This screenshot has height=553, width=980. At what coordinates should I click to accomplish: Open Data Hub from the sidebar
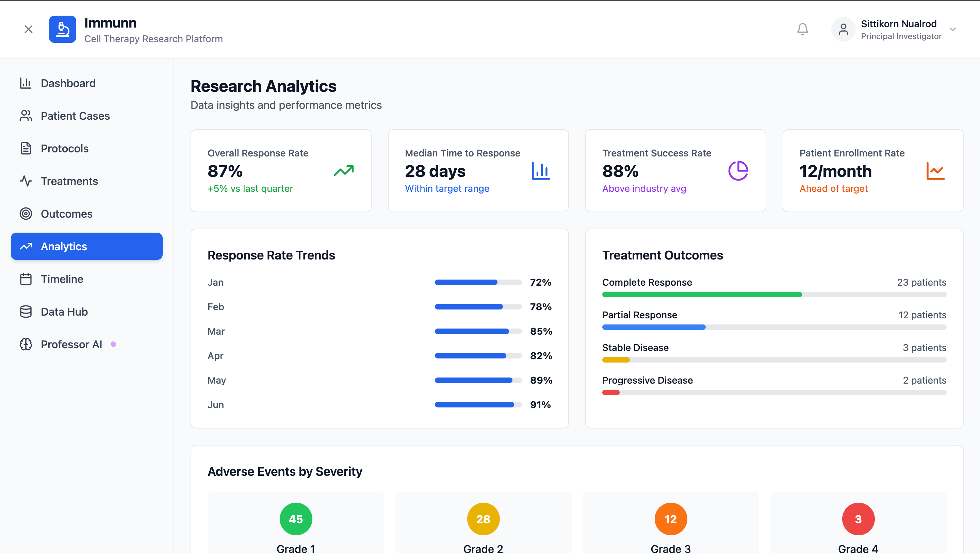[x=64, y=312]
